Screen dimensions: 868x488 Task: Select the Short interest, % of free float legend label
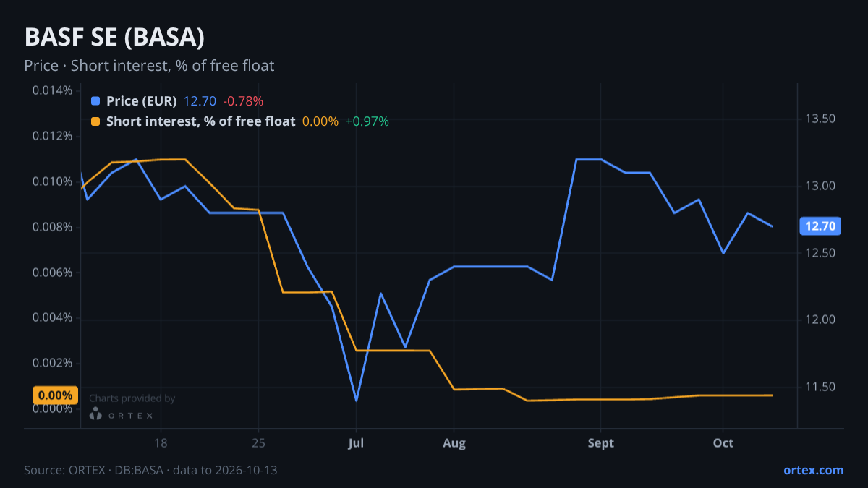(200, 121)
